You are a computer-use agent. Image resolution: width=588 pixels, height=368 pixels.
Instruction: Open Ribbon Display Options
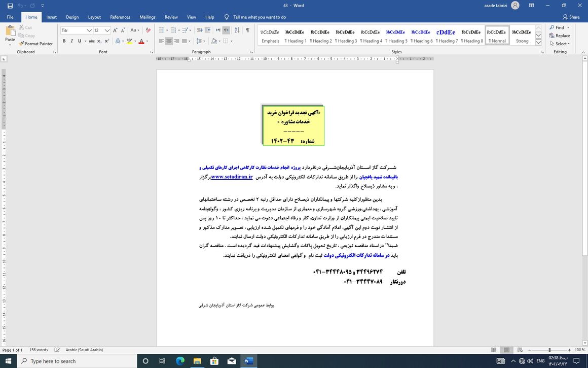pos(531,6)
